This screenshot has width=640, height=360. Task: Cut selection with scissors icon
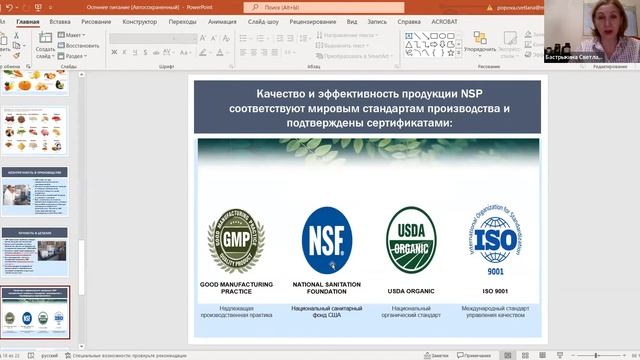point(16,36)
